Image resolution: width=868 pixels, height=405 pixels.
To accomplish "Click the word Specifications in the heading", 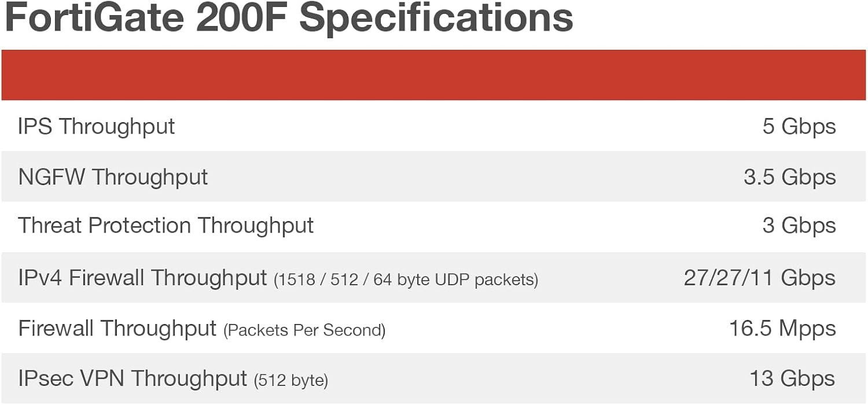I will tap(436, 19).
